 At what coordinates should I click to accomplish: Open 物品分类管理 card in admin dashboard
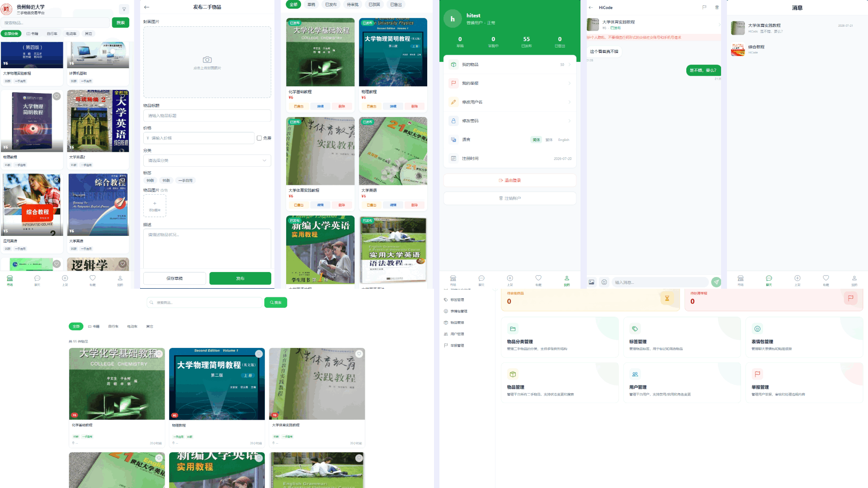coord(560,337)
